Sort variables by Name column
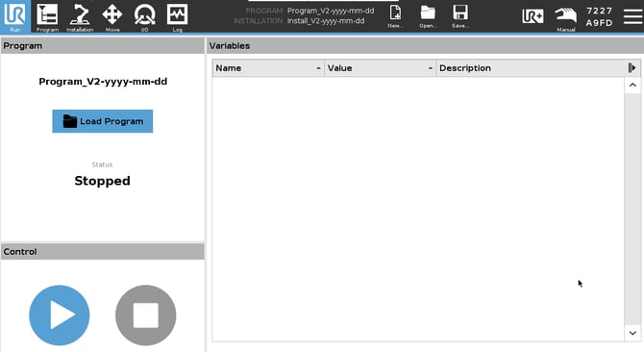 point(268,68)
